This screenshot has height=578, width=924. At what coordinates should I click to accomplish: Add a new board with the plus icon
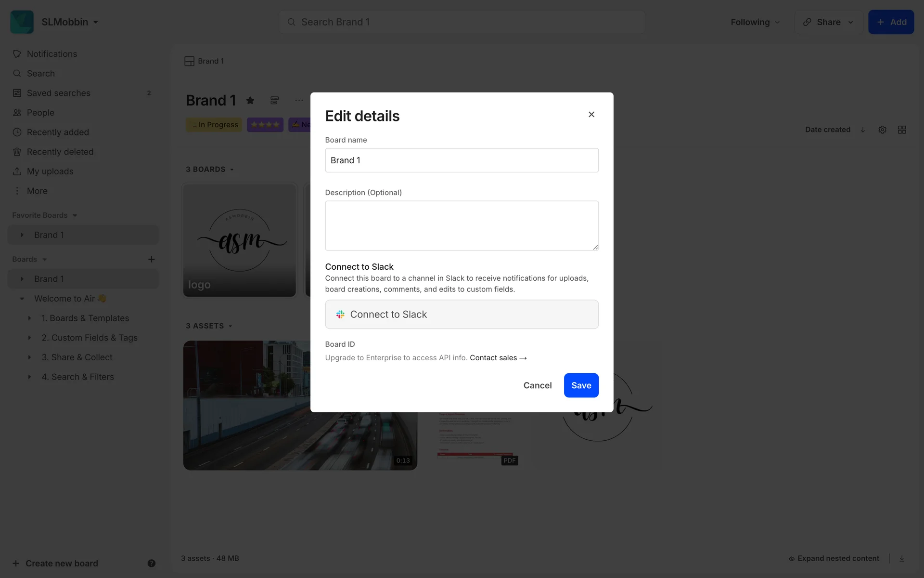coord(152,259)
